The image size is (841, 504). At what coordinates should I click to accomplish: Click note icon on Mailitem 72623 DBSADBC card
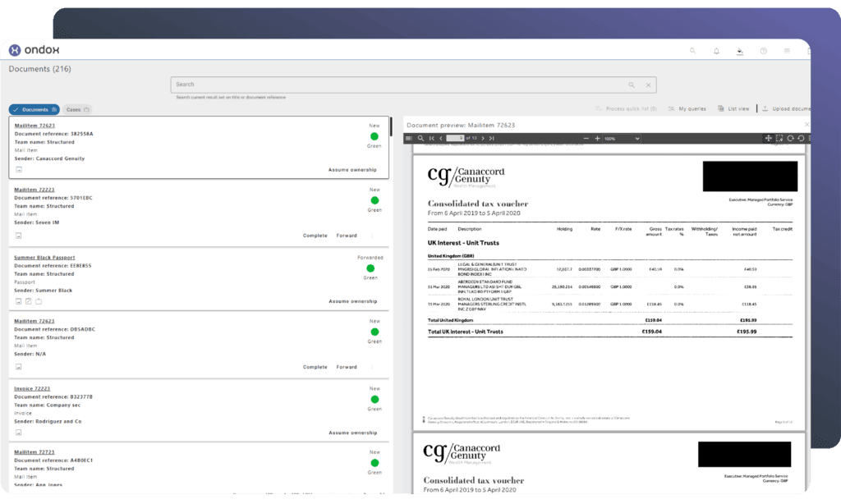click(x=18, y=367)
